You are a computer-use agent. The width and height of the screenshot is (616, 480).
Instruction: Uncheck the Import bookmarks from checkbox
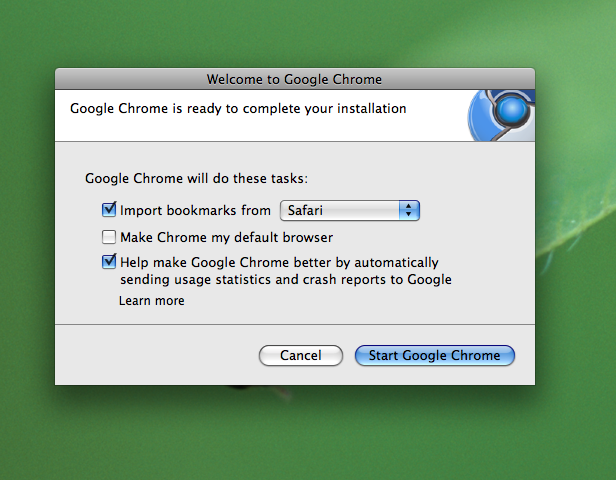point(109,210)
